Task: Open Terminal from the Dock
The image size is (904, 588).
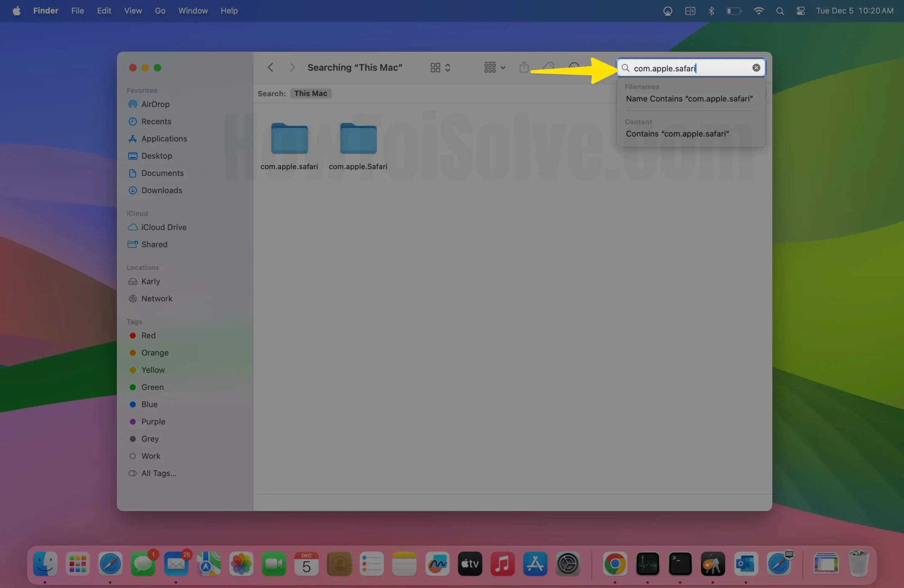Action: click(x=680, y=564)
